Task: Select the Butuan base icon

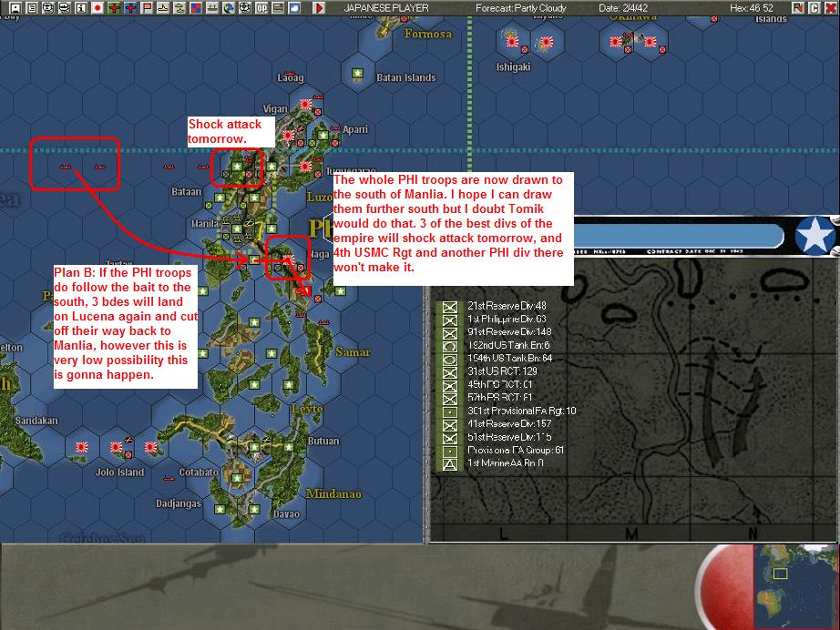Action: (x=289, y=447)
